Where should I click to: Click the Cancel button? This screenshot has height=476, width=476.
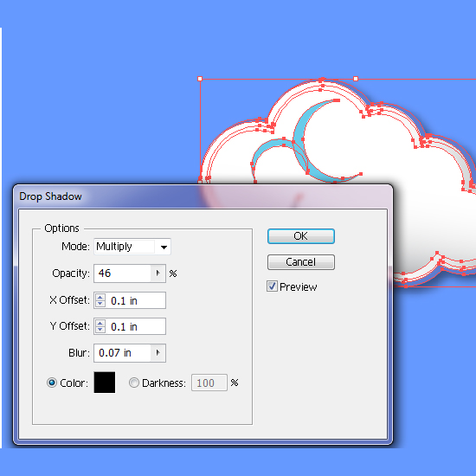(301, 262)
